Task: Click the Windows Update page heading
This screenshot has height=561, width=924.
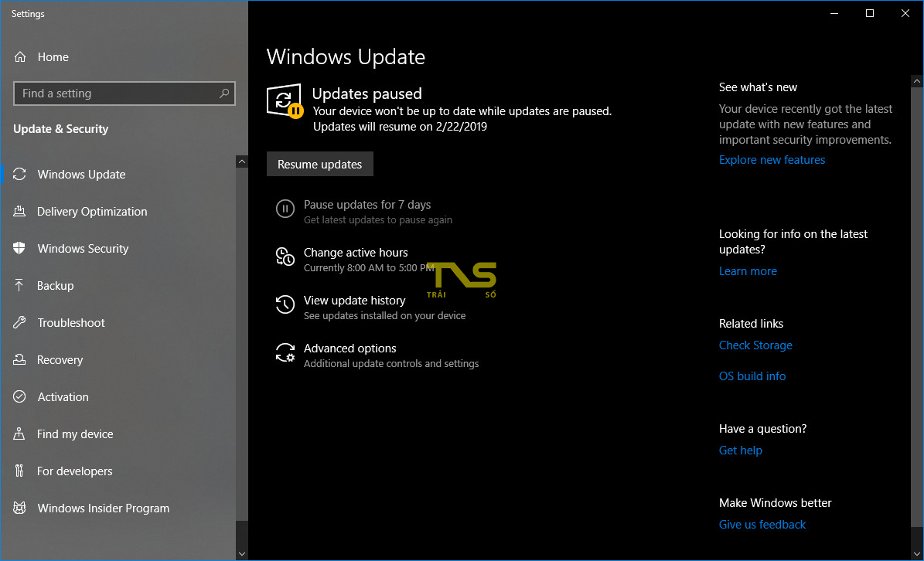Action: tap(346, 56)
